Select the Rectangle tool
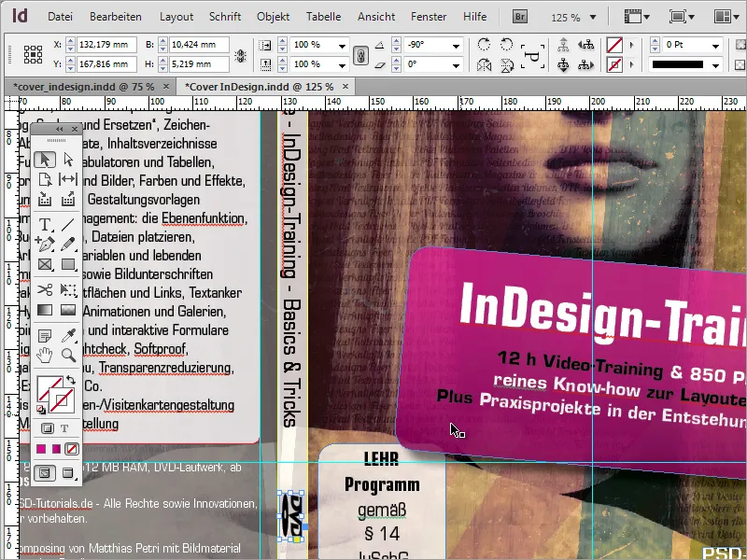The image size is (747, 560). (x=68, y=264)
